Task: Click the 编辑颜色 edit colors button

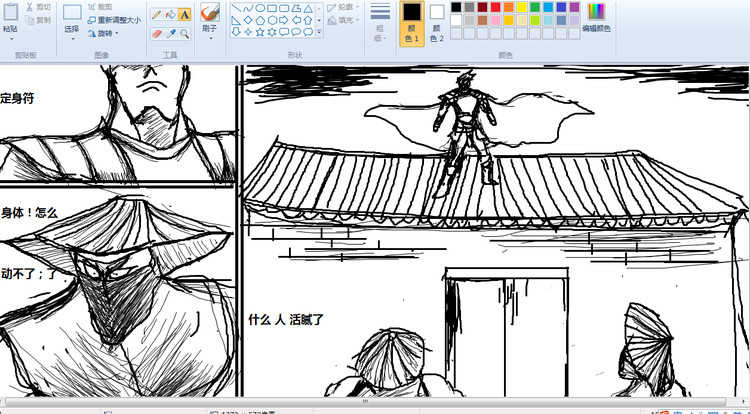Action: coord(596,18)
